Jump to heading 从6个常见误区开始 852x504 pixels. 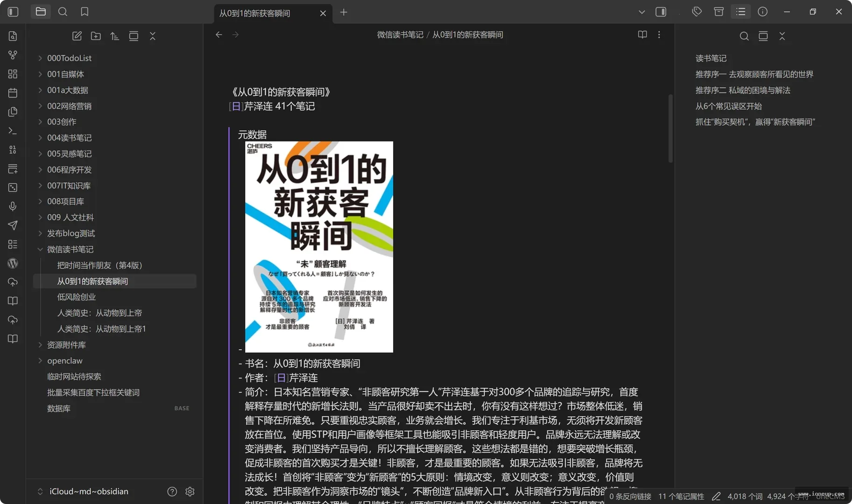click(728, 106)
